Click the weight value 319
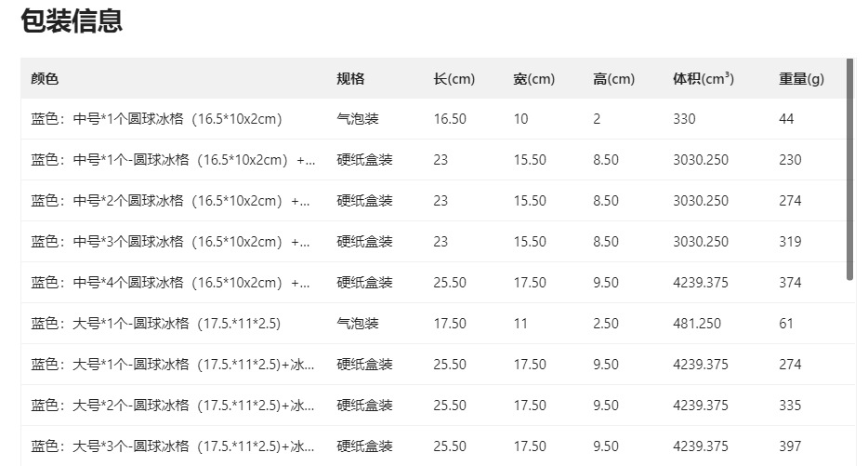 click(790, 242)
